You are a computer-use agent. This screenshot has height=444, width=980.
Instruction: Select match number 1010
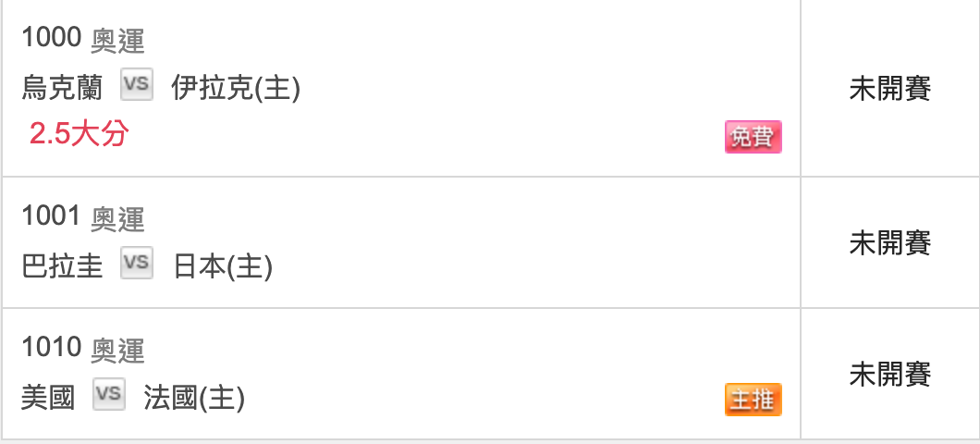(51, 347)
